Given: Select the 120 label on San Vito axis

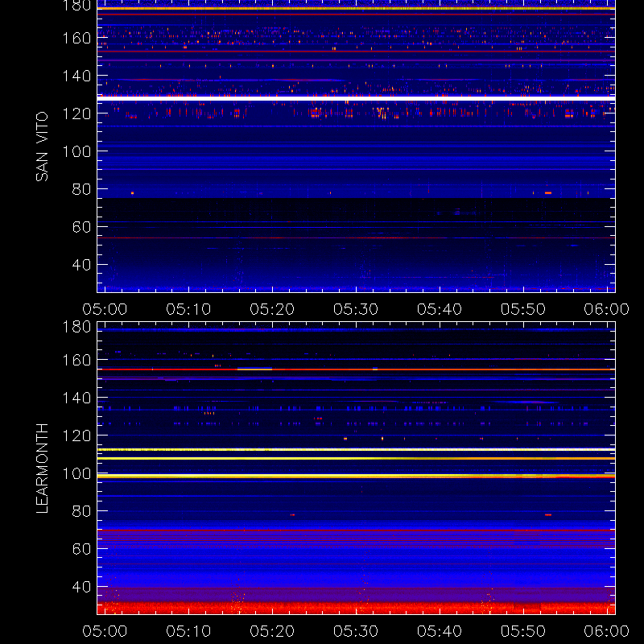Looking at the screenshot, I should pos(76,114).
